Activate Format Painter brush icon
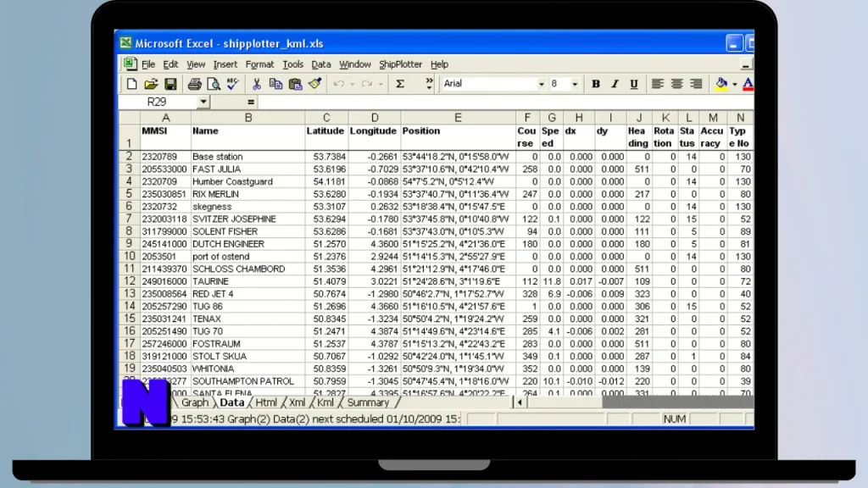Viewport: 868px width, 488px height. 315,84
